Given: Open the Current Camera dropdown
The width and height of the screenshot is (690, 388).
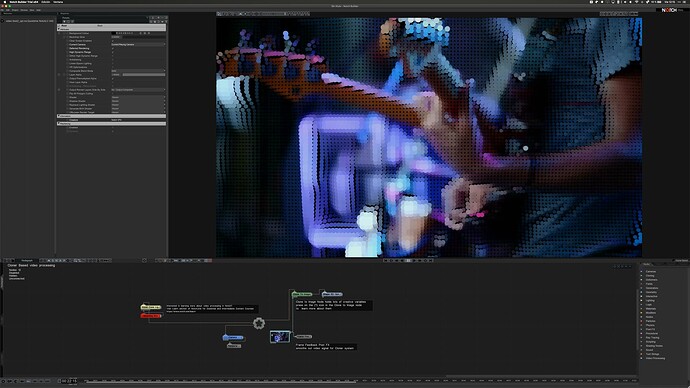Looking at the screenshot, I should [x=138, y=44].
